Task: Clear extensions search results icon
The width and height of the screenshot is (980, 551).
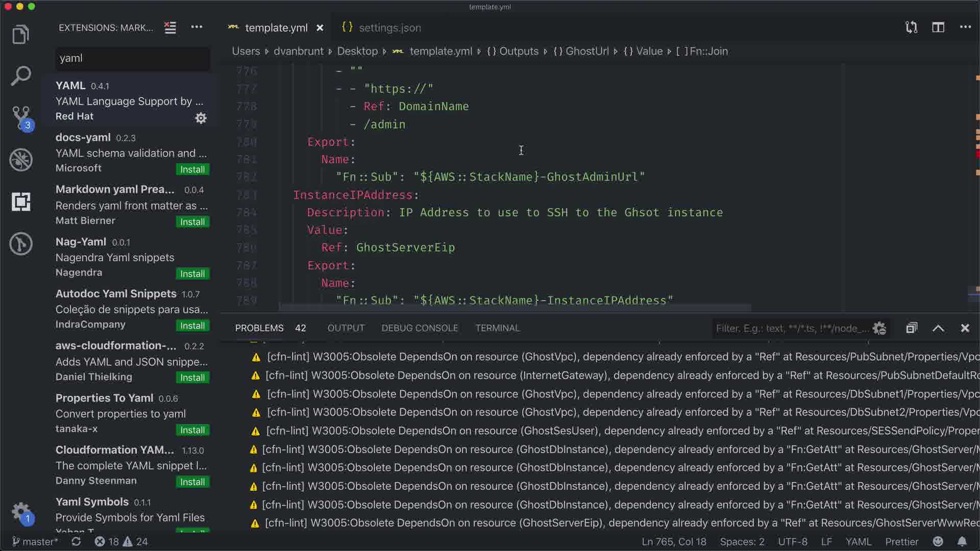Action: (x=170, y=28)
